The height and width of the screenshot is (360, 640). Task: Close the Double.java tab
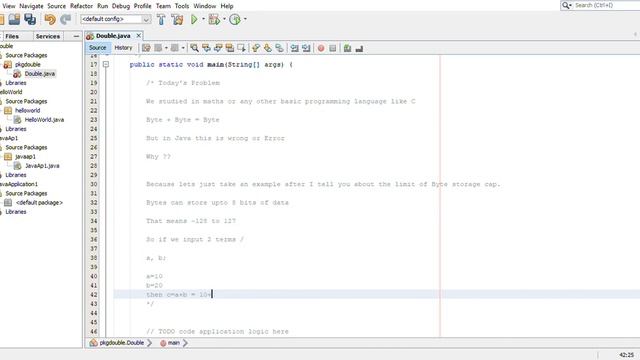point(139,36)
